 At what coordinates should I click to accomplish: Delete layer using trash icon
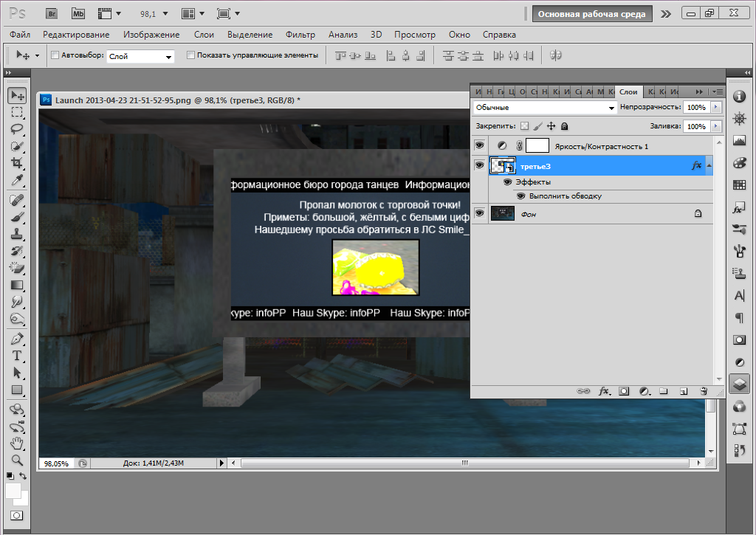[x=704, y=391]
